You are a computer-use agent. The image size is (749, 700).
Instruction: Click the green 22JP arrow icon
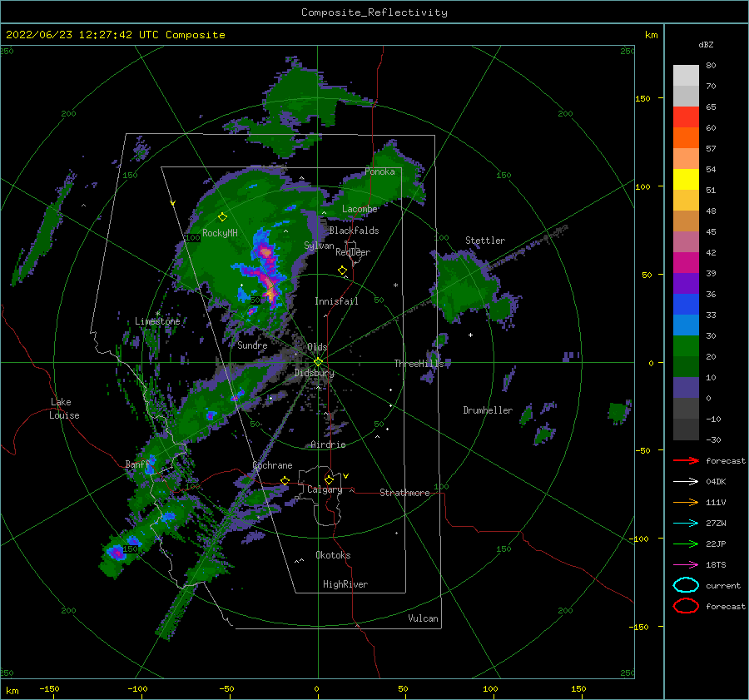686,544
